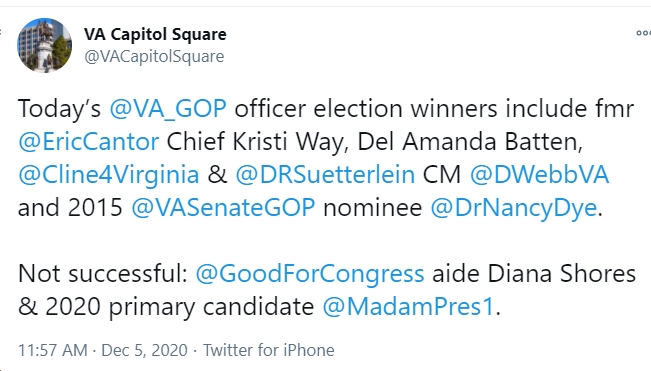Open the @VA_GOP mention
Image resolution: width=651 pixels, height=371 pixels.
tap(168, 109)
